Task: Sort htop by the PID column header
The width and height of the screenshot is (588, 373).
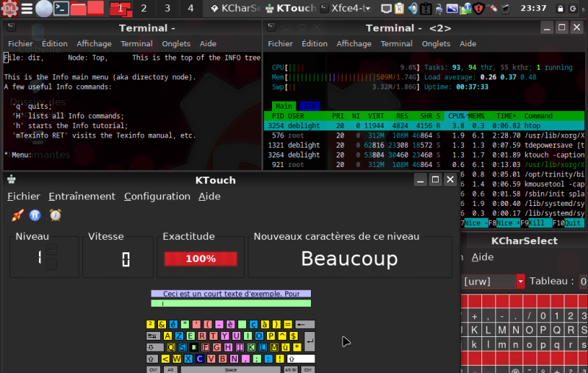Action: (x=278, y=116)
